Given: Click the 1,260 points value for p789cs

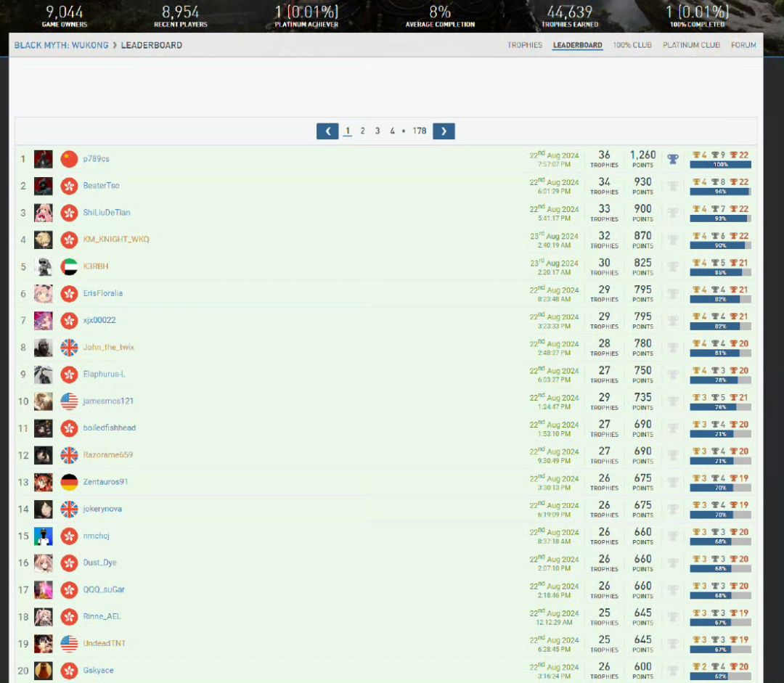Looking at the screenshot, I should pyautogui.click(x=642, y=155).
